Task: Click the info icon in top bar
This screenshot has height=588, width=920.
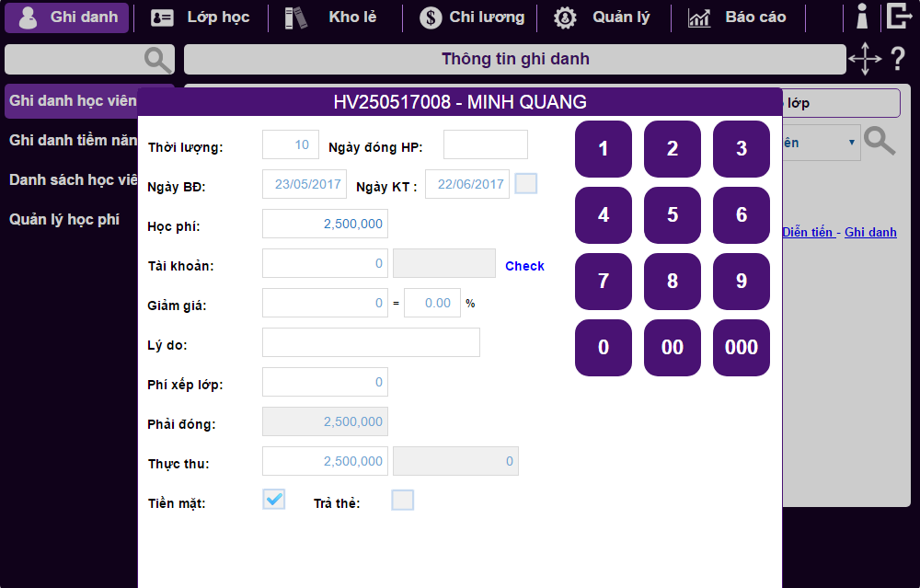Action: (x=862, y=17)
